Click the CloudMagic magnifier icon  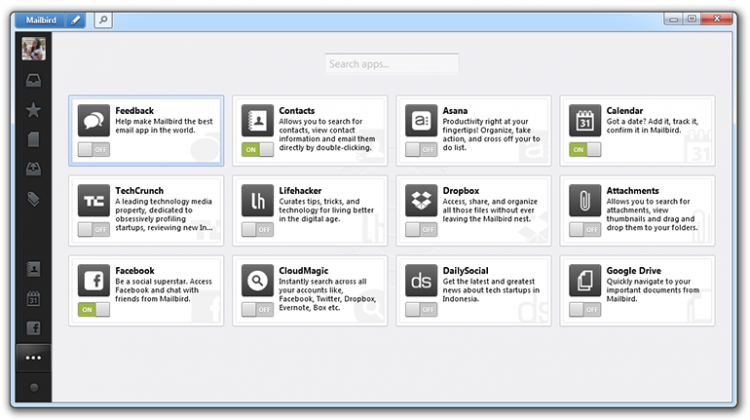pyautogui.click(x=257, y=280)
